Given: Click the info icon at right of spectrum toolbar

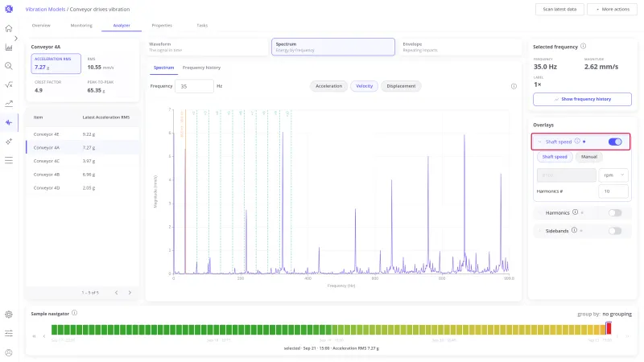Looking at the screenshot, I should tap(514, 86).
